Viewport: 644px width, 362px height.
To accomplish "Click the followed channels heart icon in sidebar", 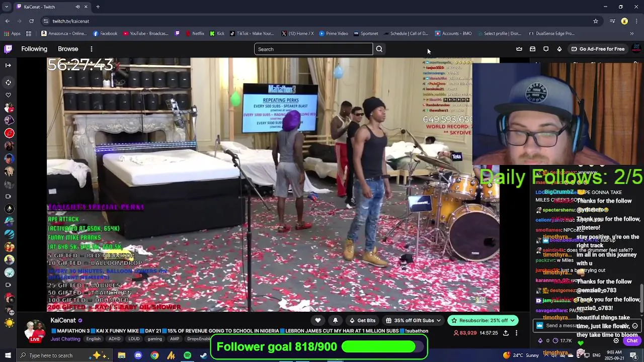I will 8,95.
